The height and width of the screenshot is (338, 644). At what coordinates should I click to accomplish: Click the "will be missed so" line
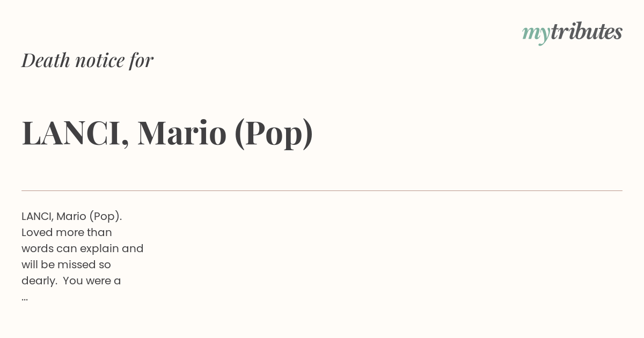click(66, 264)
